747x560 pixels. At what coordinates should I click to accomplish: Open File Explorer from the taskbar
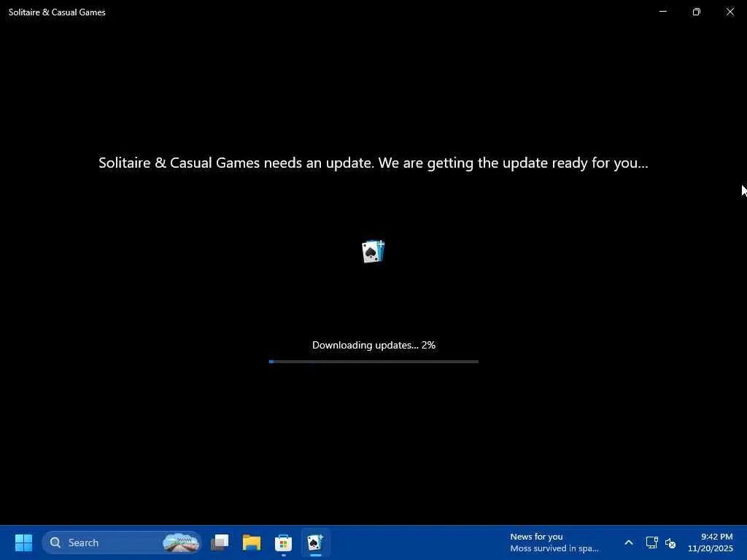[252, 542]
